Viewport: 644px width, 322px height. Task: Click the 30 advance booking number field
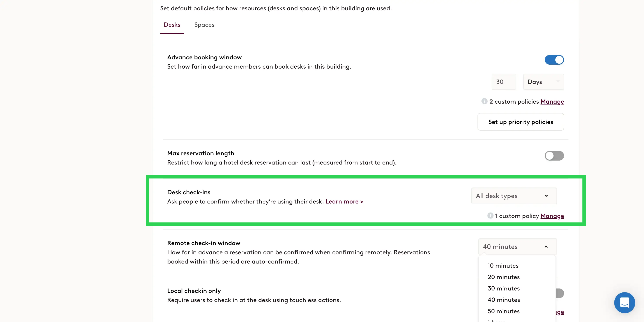click(x=504, y=82)
